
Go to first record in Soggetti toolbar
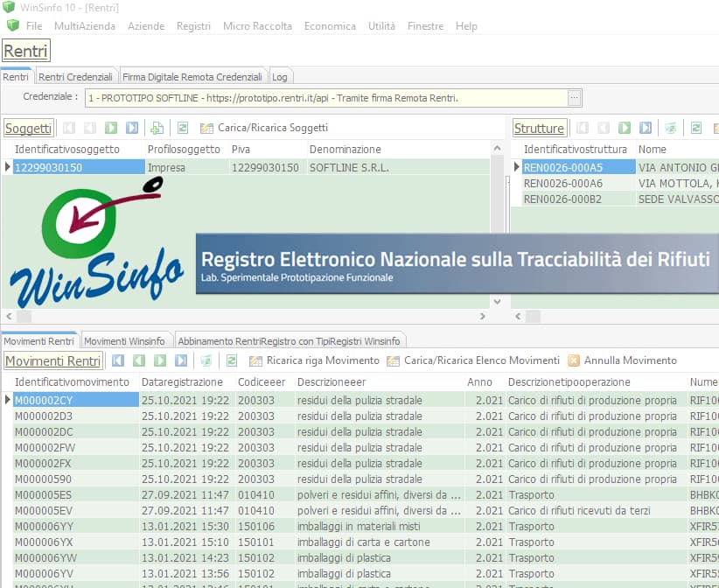[69, 128]
